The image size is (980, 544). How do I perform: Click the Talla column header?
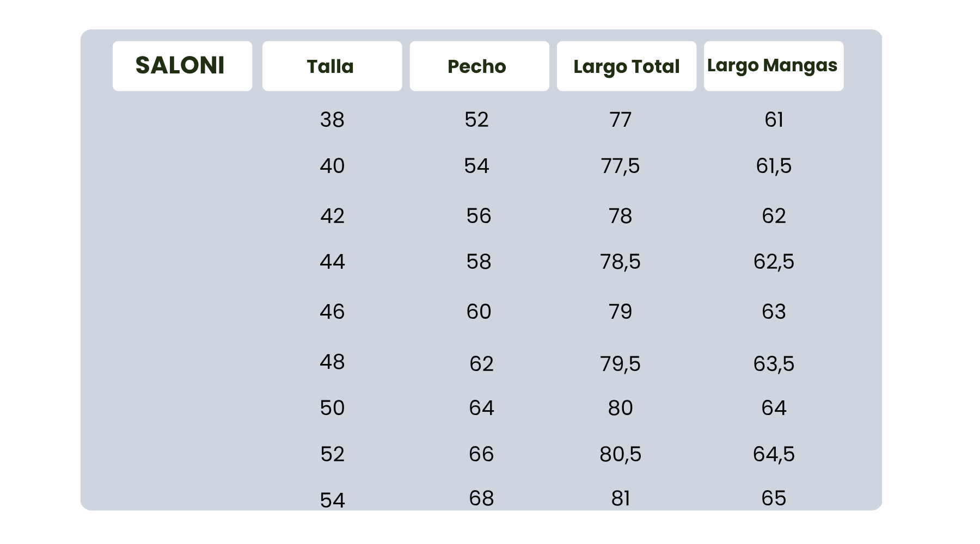332,66
